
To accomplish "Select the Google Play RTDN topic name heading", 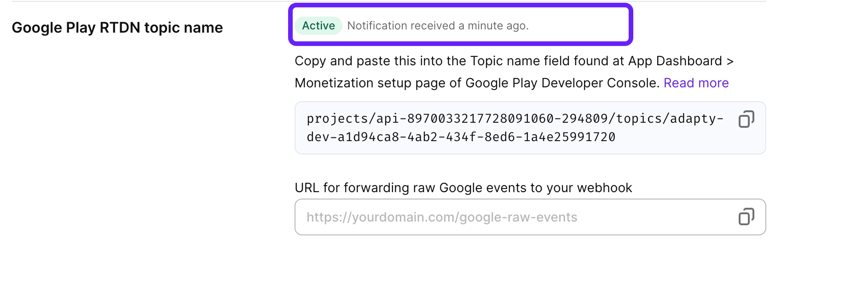I will (117, 27).
